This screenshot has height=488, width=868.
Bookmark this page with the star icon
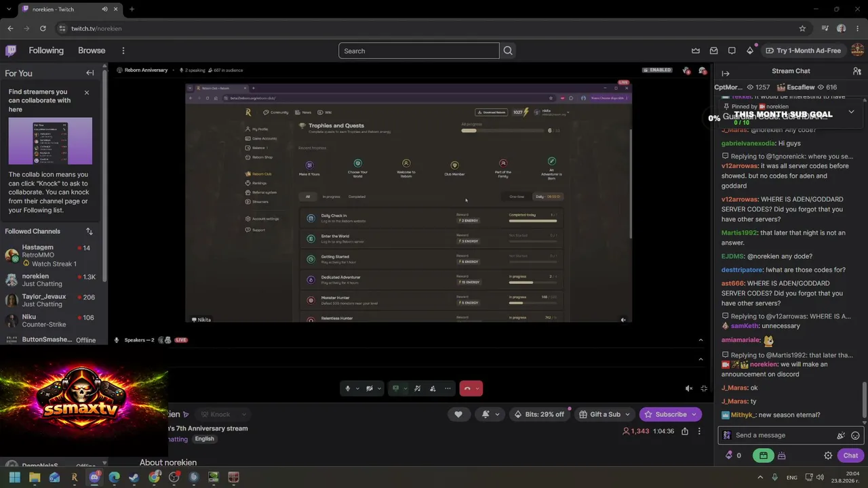[x=802, y=28]
